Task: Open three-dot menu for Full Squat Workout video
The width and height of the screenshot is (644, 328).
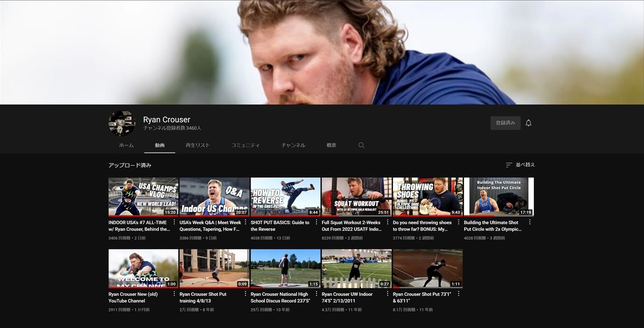Action: pos(388,222)
